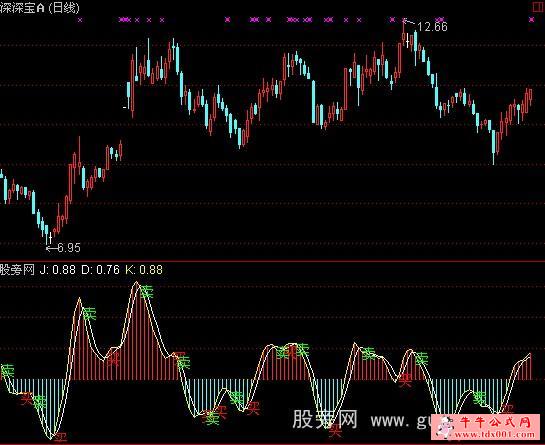Click the chart title 深深宝A (日线)
545x445 pixels.
[x=40, y=8]
